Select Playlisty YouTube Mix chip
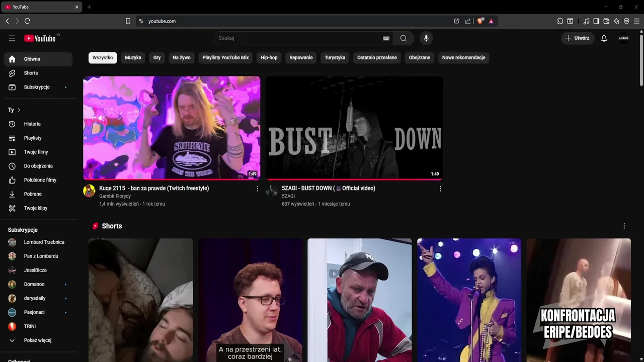Viewport: 644px width, 362px height. pos(225,58)
